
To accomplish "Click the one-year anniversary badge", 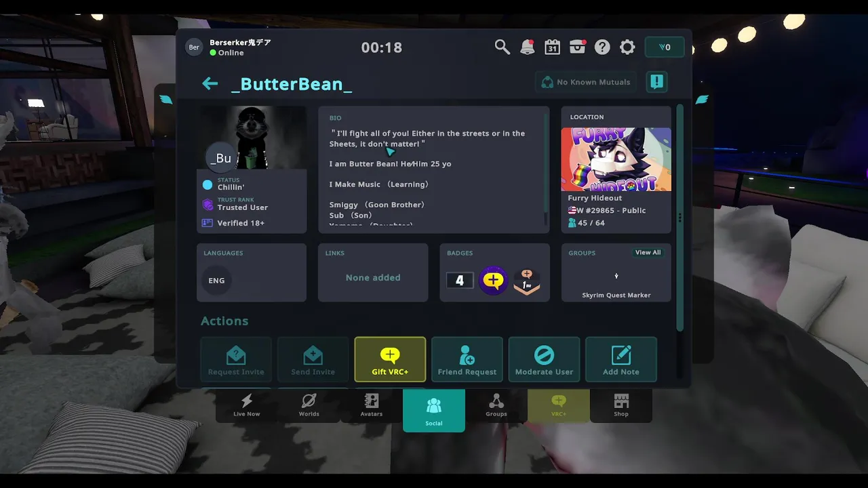I will [527, 281].
